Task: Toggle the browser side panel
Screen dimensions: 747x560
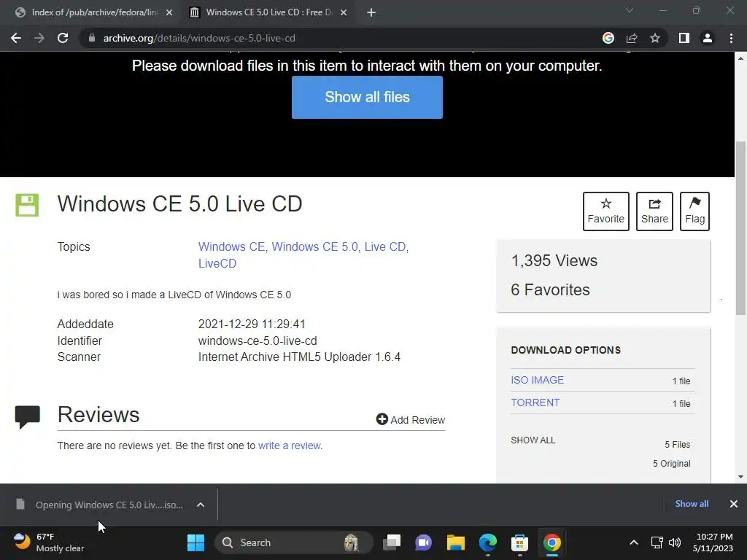Action: (x=684, y=38)
